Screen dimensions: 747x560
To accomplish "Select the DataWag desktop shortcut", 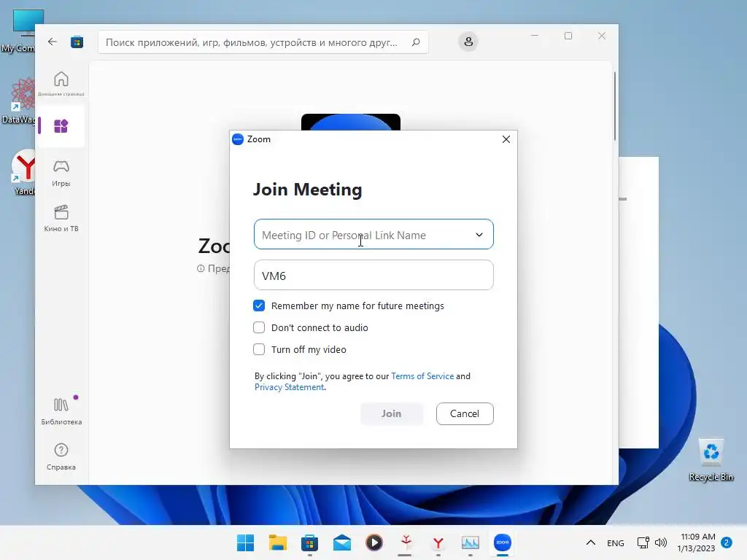I will [19, 101].
